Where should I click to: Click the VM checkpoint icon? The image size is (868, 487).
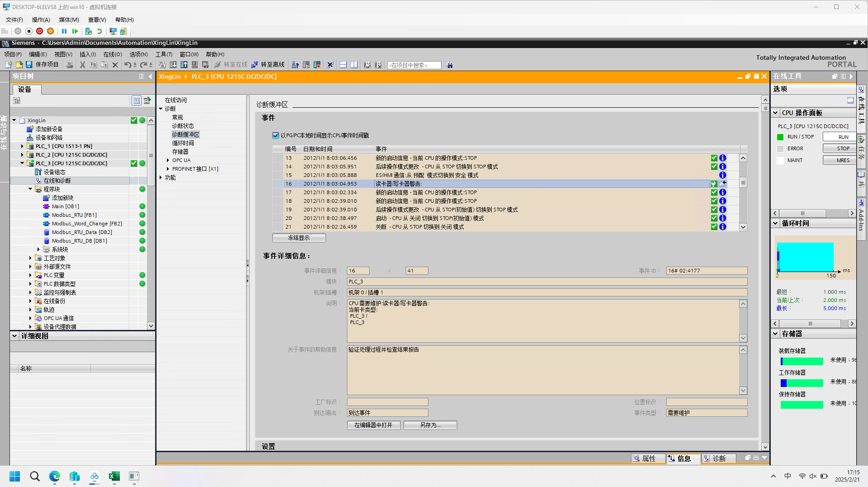coord(89,31)
